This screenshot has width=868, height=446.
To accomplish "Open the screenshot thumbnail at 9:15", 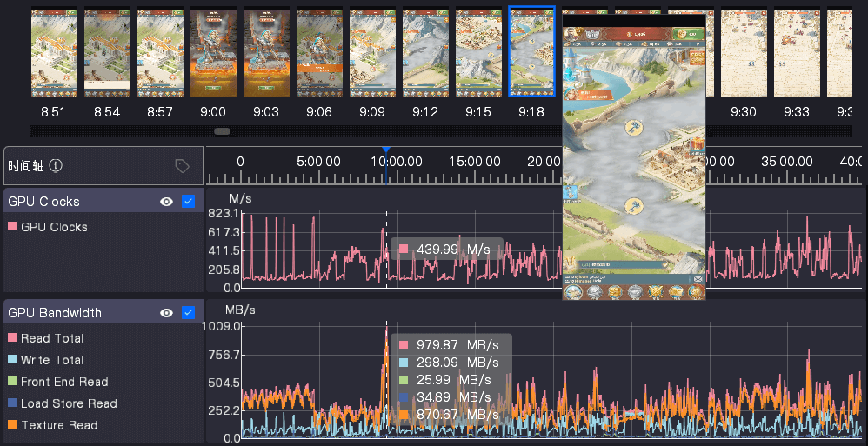I will coord(479,52).
